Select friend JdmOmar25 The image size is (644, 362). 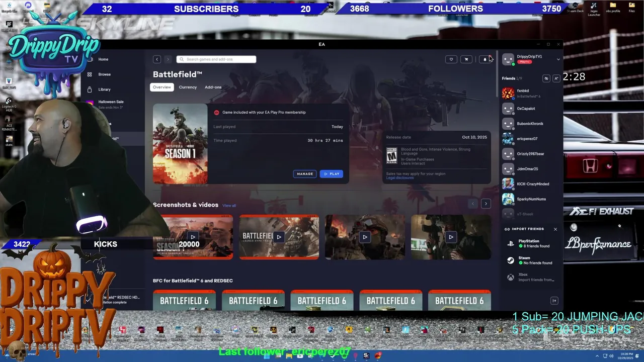(527, 169)
